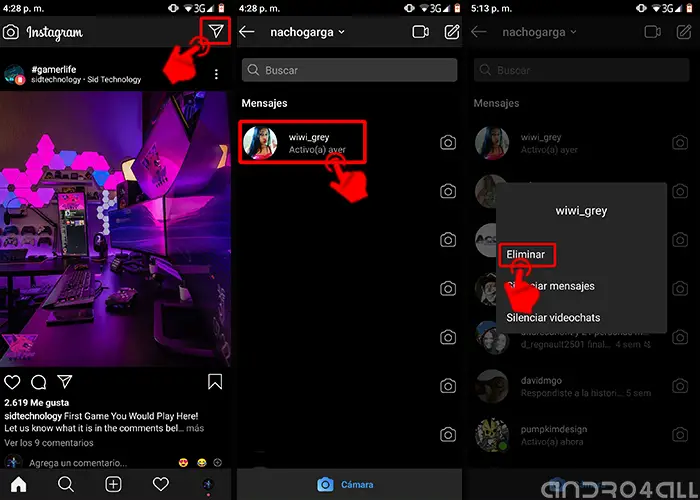The height and width of the screenshot is (500, 700).
Task: Open pumpkimdesign conversation row
Action: [x=583, y=435]
